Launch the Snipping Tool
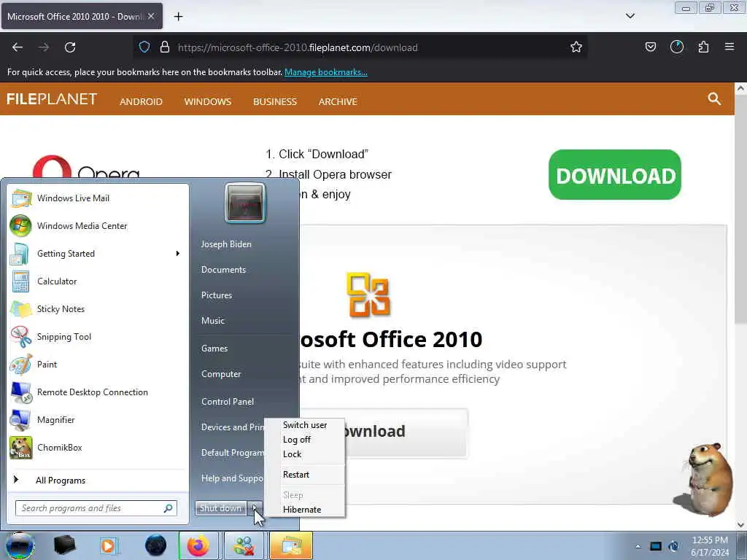The height and width of the screenshot is (560, 747). tap(98, 337)
